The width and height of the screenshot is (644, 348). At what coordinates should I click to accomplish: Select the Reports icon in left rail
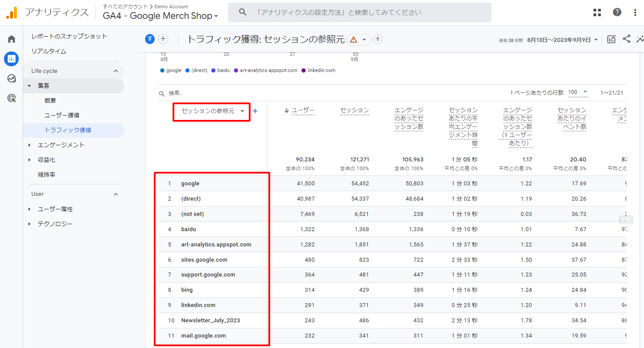(11, 58)
